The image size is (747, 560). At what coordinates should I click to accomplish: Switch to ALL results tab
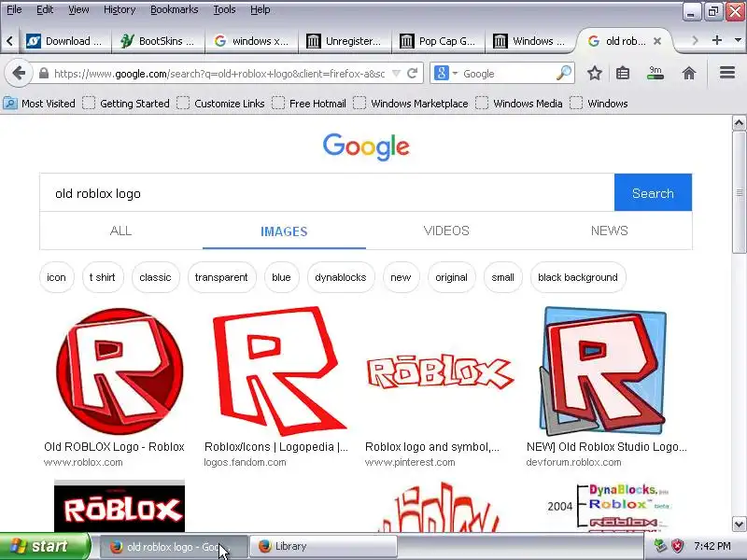(121, 231)
